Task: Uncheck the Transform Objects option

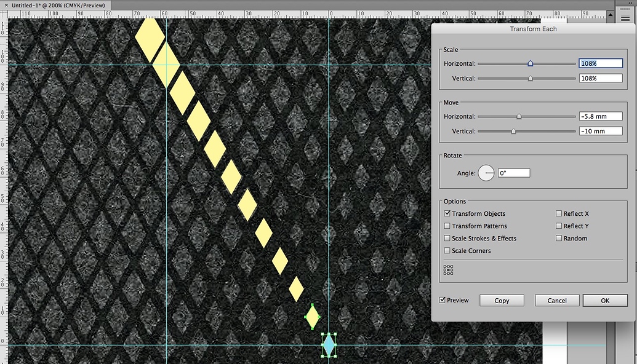Action: coord(447,213)
